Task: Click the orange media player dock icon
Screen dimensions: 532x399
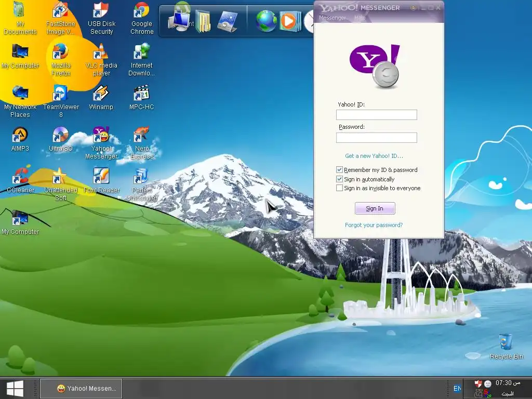Action: point(289,21)
